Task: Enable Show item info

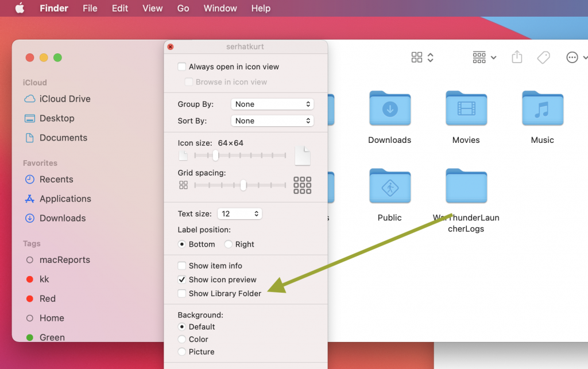Action: (x=182, y=266)
